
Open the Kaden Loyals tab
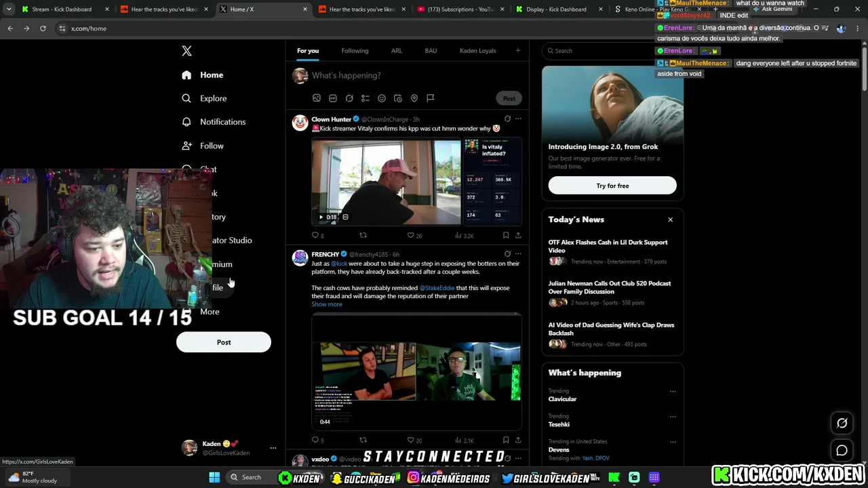[x=477, y=51]
